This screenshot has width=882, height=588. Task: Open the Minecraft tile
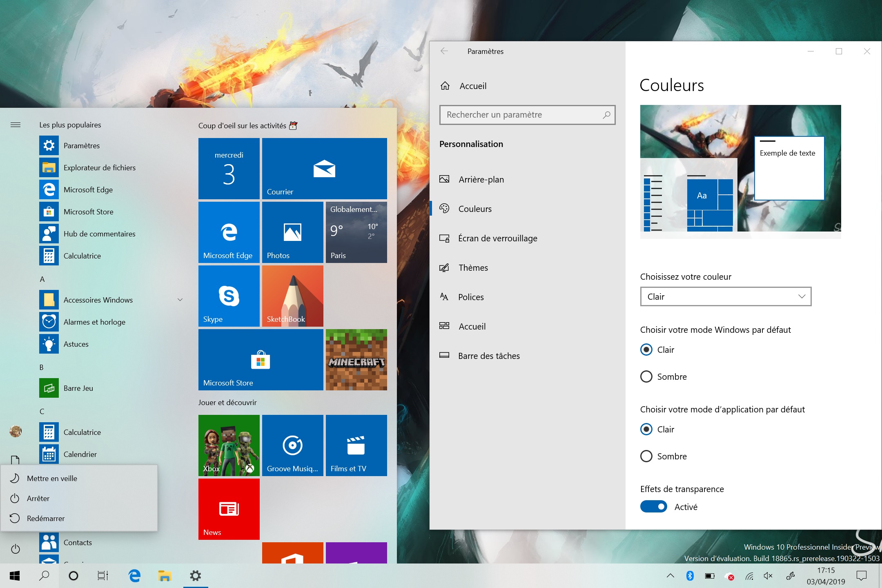coord(356,359)
